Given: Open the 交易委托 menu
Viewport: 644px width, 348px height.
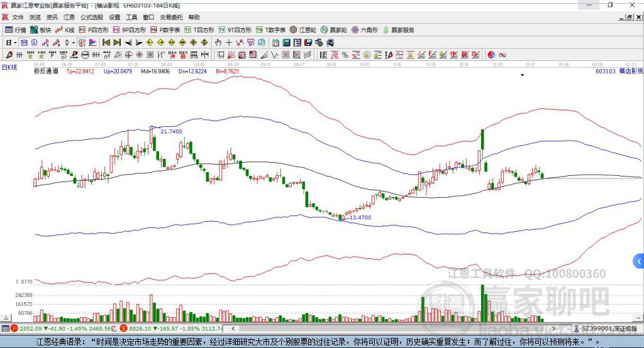Looking at the screenshot, I should click(171, 17).
